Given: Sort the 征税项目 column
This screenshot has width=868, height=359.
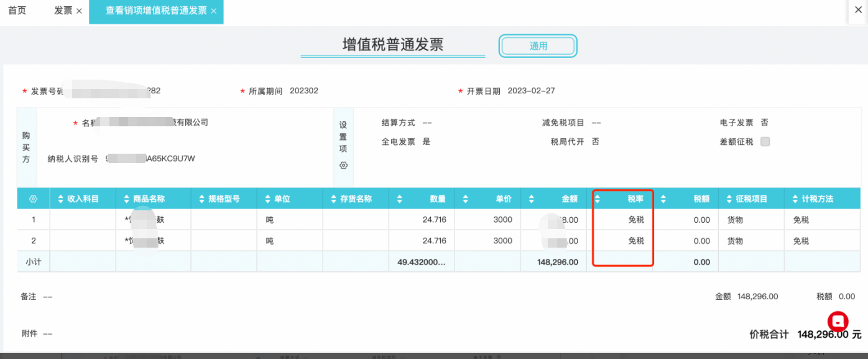Looking at the screenshot, I should click(729, 199).
